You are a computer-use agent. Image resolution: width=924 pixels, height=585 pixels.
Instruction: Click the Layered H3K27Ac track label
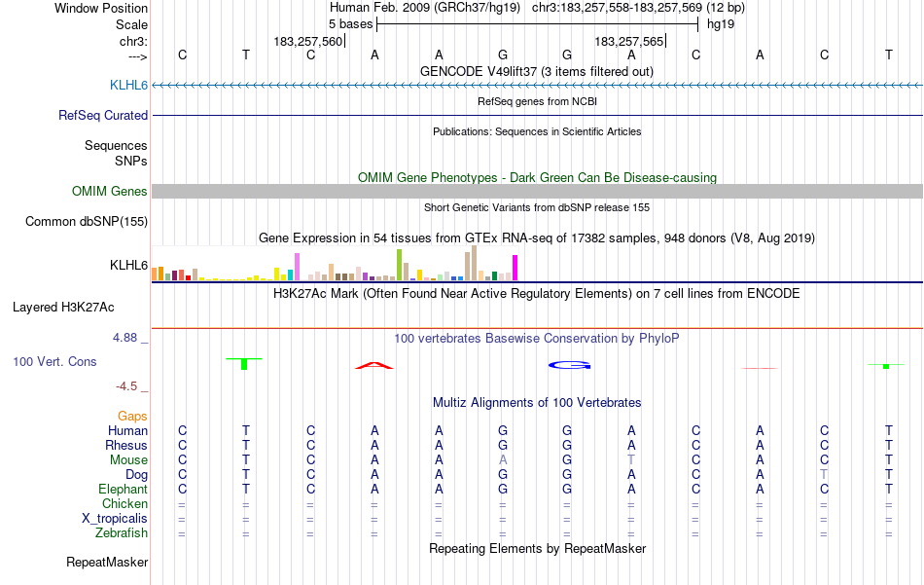click(x=63, y=308)
